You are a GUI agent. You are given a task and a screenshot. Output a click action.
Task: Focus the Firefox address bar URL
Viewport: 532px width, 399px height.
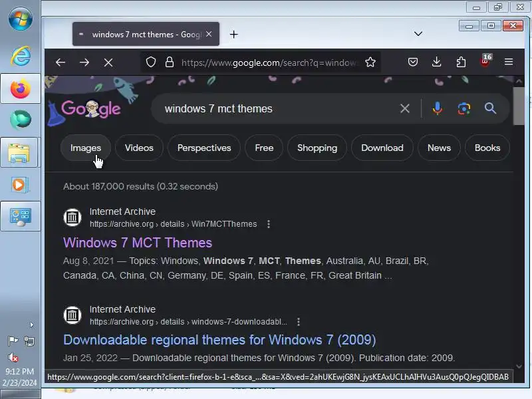(x=269, y=63)
